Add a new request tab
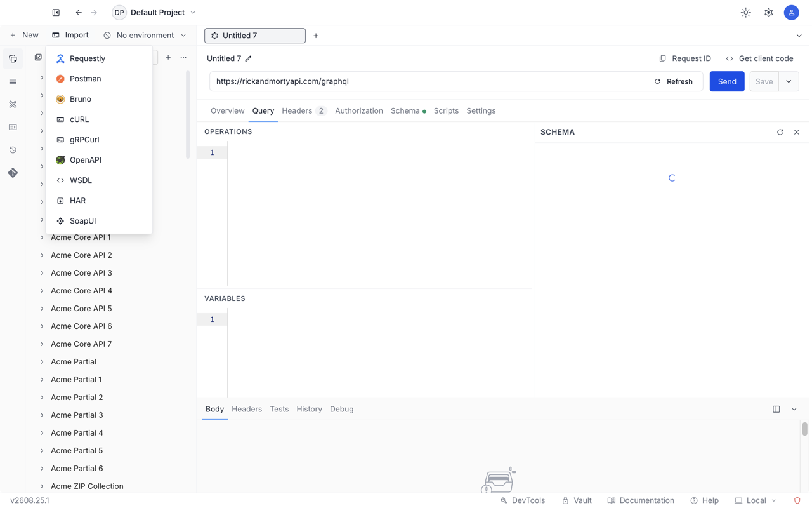The height and width of the screenshot is (508, 812). [316, 36]
